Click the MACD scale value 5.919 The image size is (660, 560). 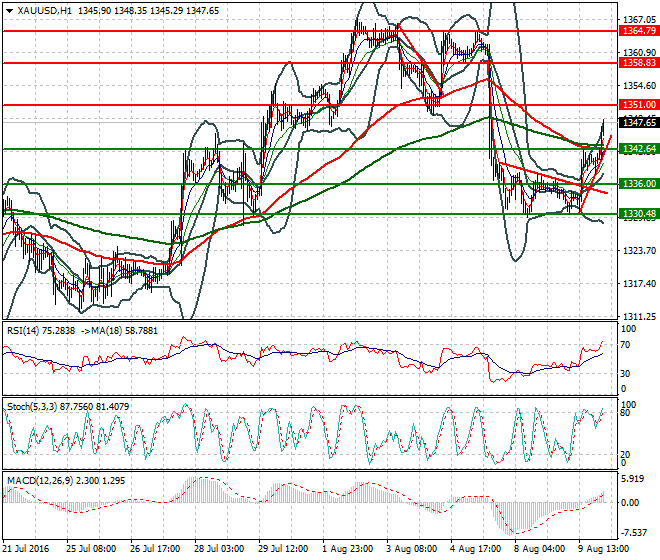(633, 479)
